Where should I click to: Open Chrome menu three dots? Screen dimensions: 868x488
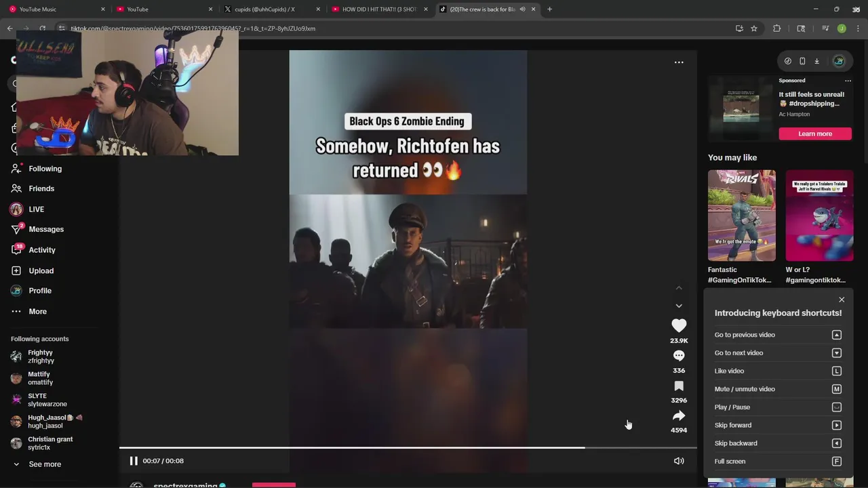point(858,28)
